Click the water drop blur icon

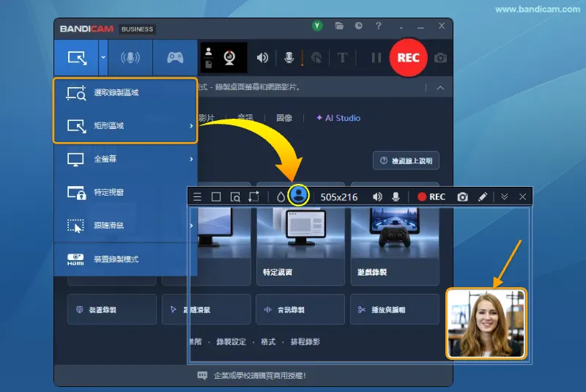[281, 197]
